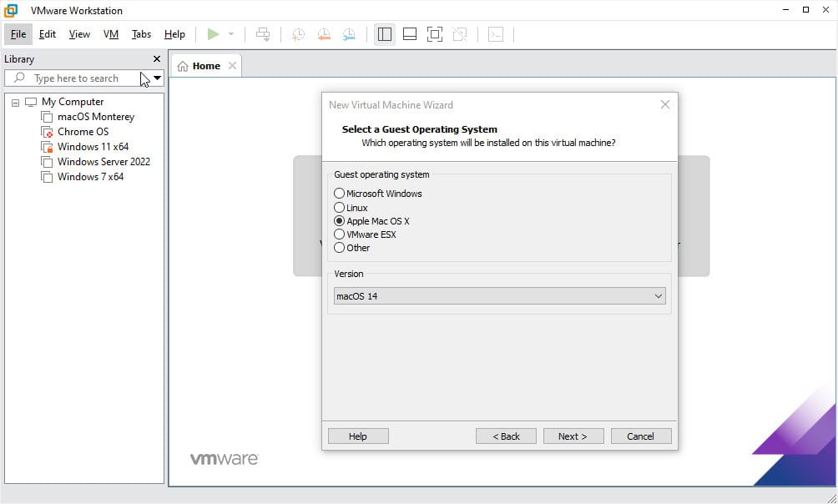838x504 pixels.
Task: Select the Microsoft Windows radio button
Action: coord(339,193)
